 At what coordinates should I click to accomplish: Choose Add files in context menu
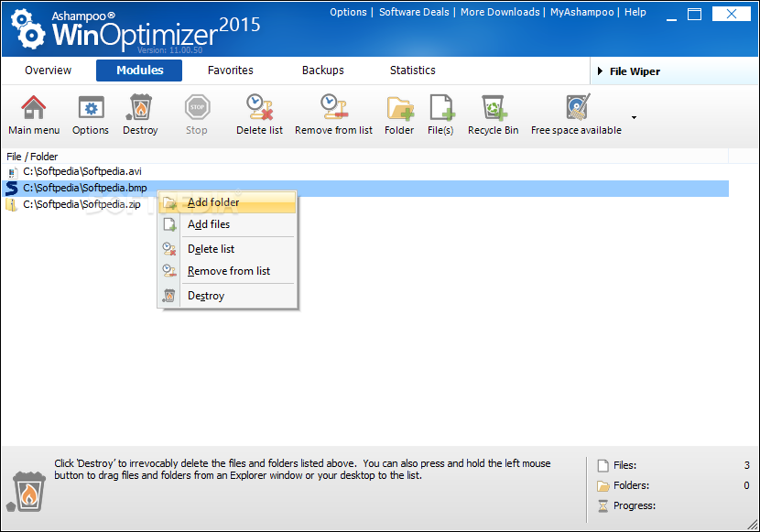[x=227, y=224]
